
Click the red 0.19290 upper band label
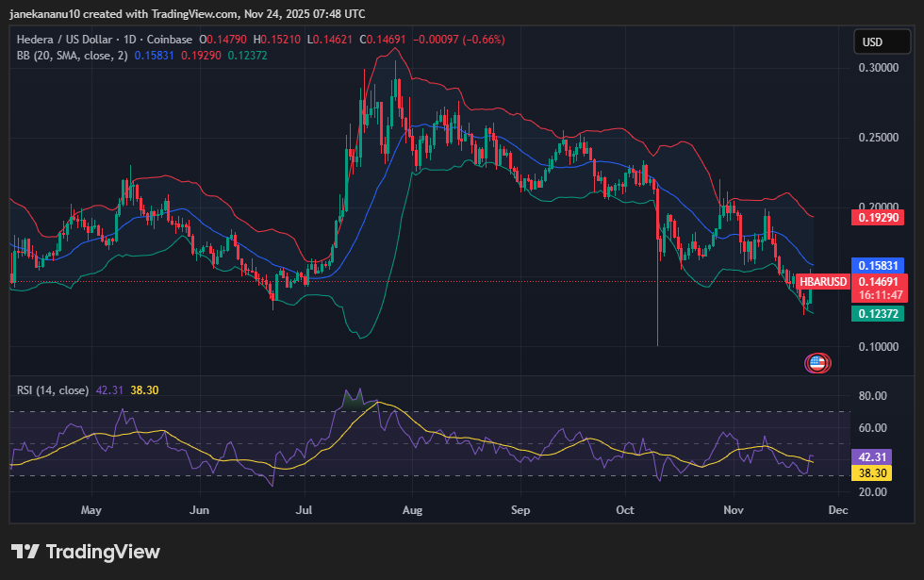click(x=877, y=218)
